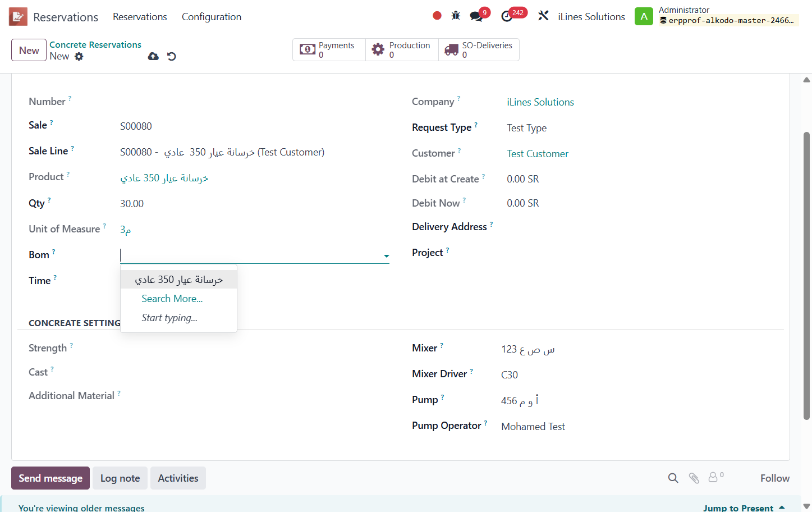Open unit of measure م3 link

[126, 229]
